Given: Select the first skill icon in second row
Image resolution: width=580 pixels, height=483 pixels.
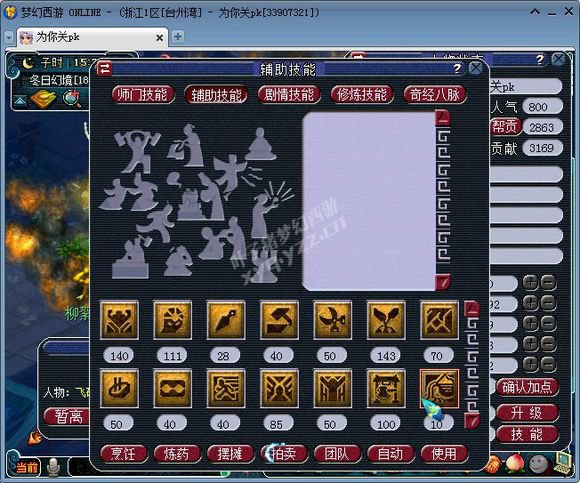Looking at the screenshot, I should [119, 388].
